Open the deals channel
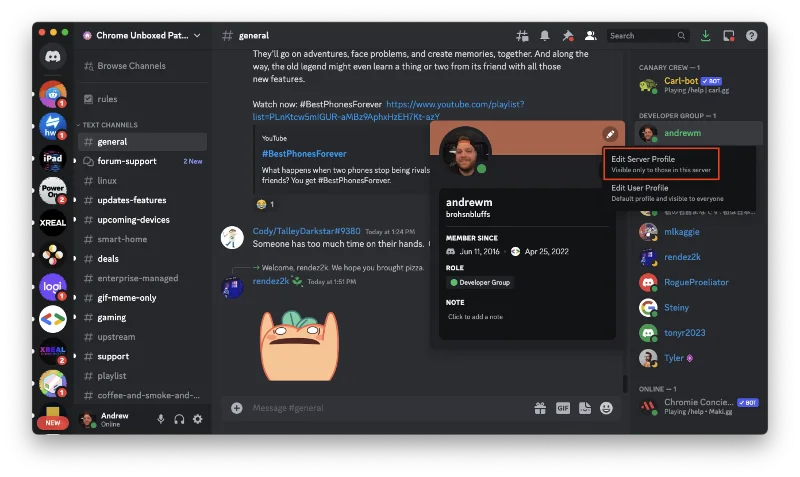 click(142, 259)
